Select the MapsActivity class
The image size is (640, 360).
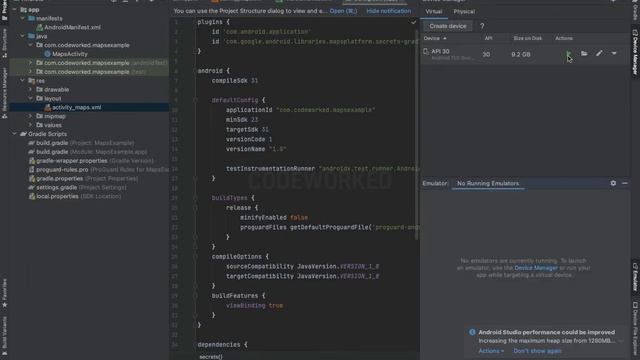coord(69,54)
